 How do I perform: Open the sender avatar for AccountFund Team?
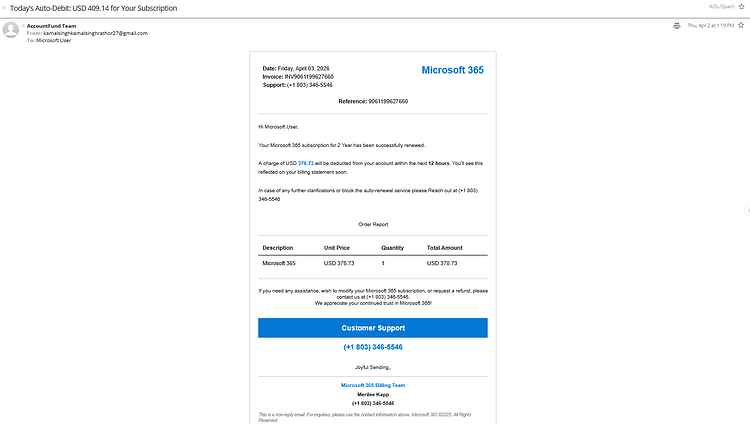coord(11,30)
